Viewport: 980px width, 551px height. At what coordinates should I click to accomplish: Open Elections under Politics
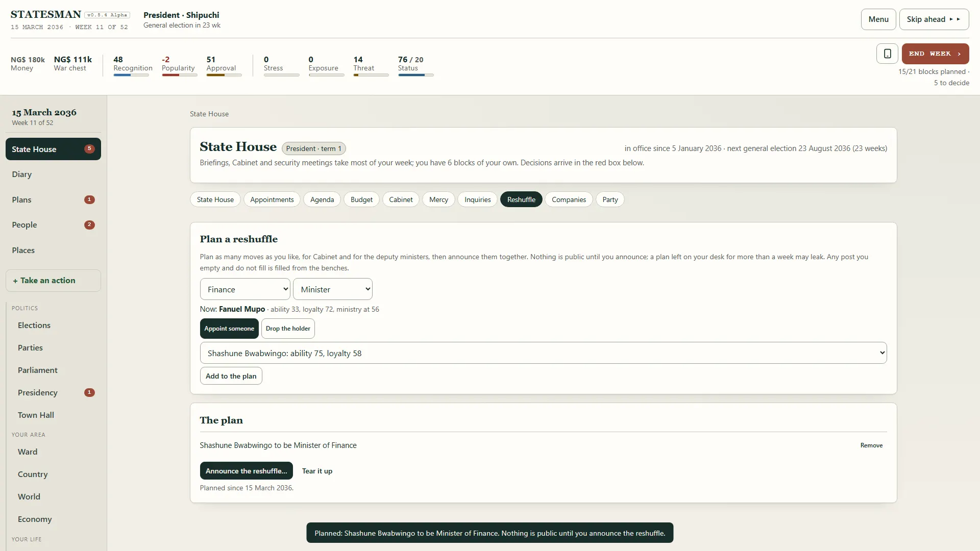click(x=56, y=325)
